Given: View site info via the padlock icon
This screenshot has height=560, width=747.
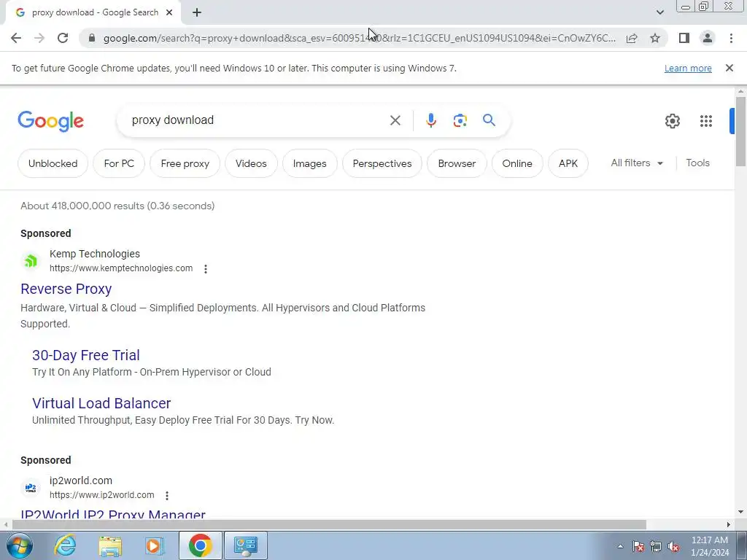Looking at the screenshot, I should (x=92, y=38).
